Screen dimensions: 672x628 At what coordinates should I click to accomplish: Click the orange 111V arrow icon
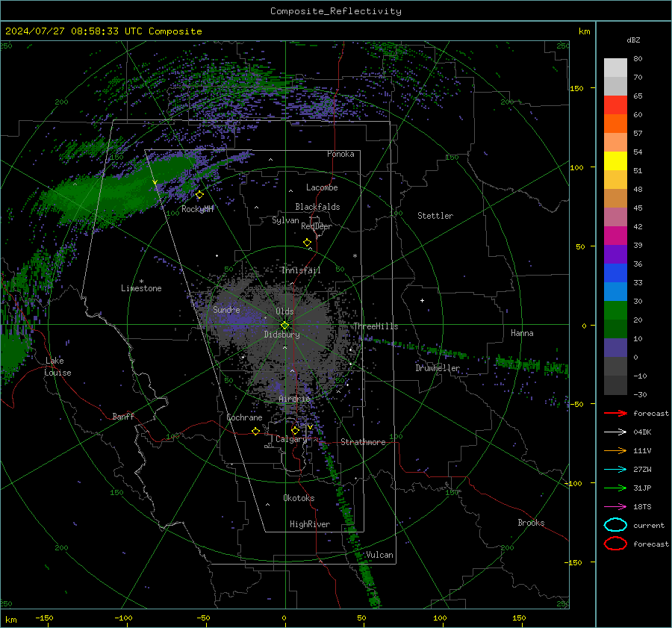tap(615, 450)
